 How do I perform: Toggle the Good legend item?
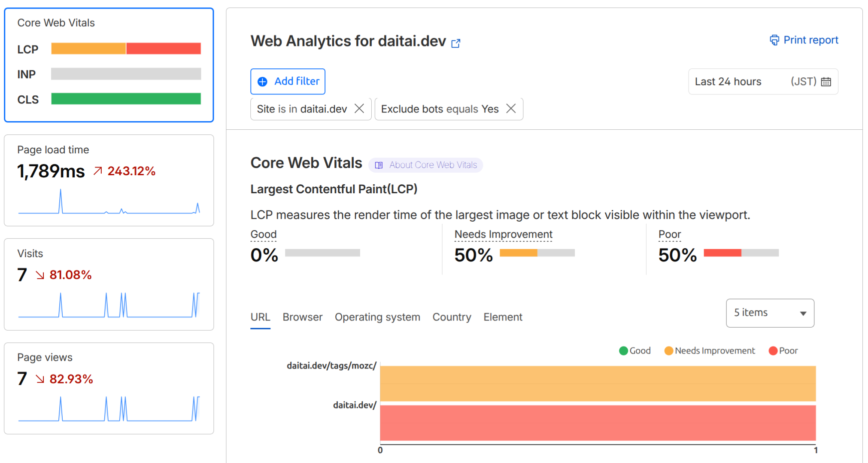635,350
